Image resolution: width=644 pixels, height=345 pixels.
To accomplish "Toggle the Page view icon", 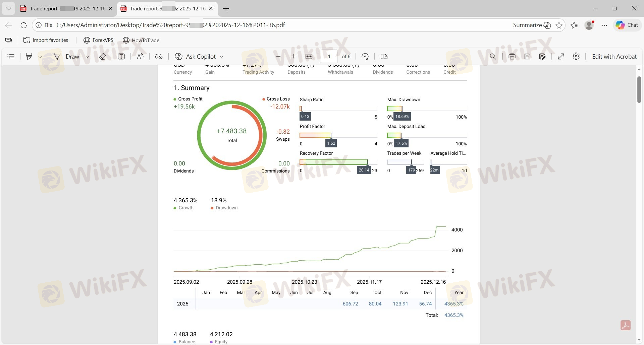I will click(x=384, y=57).
